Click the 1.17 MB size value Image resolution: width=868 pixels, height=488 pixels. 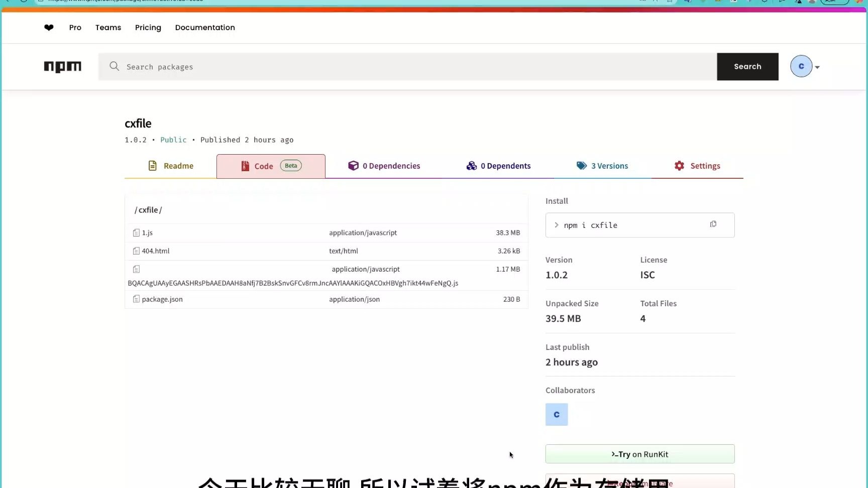(x=508, y=269)
